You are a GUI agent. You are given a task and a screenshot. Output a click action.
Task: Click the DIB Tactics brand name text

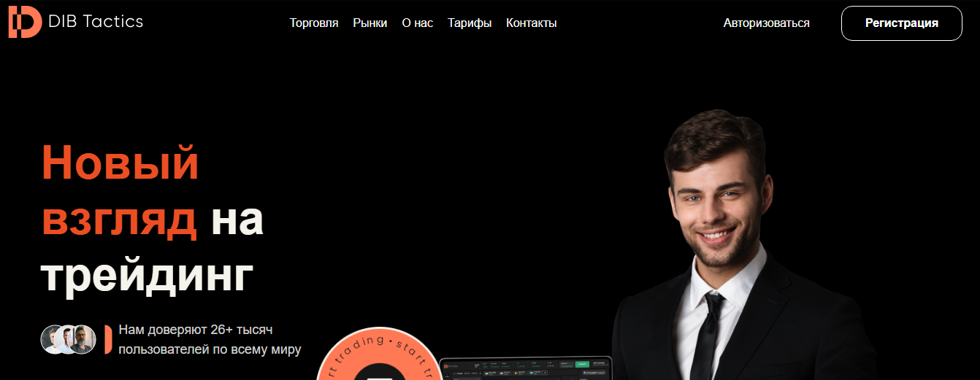(x=96, y=22)
